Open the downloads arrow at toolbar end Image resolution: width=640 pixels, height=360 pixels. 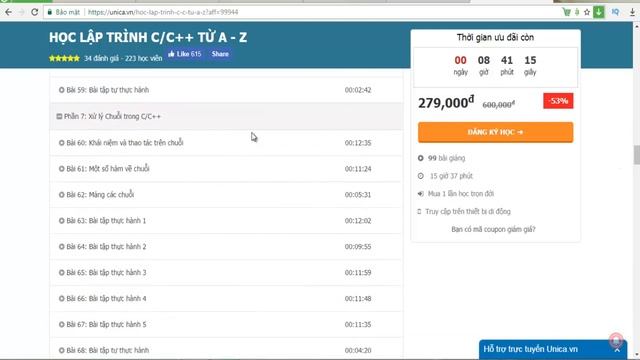[x=632, y=12]
